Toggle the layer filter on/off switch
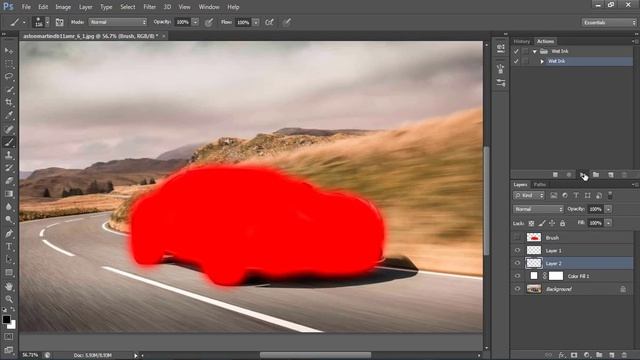The width and height of the screenshot is (640, 360). click(610, 195)
